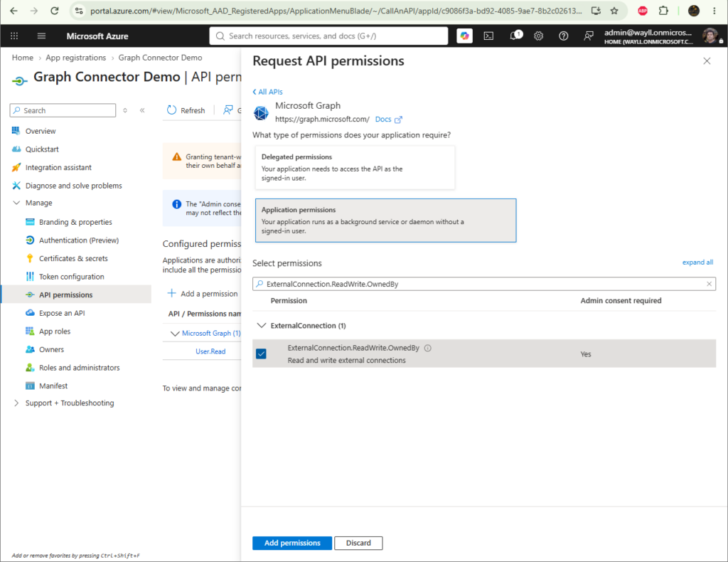Collapse the Microsoft Graph (1) permissions row

pos(175,334)
